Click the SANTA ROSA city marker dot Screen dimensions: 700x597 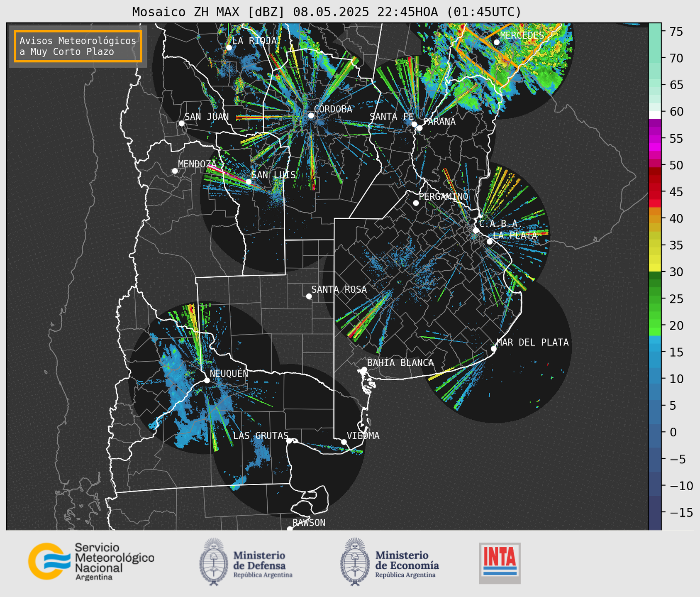pos(309,296)
